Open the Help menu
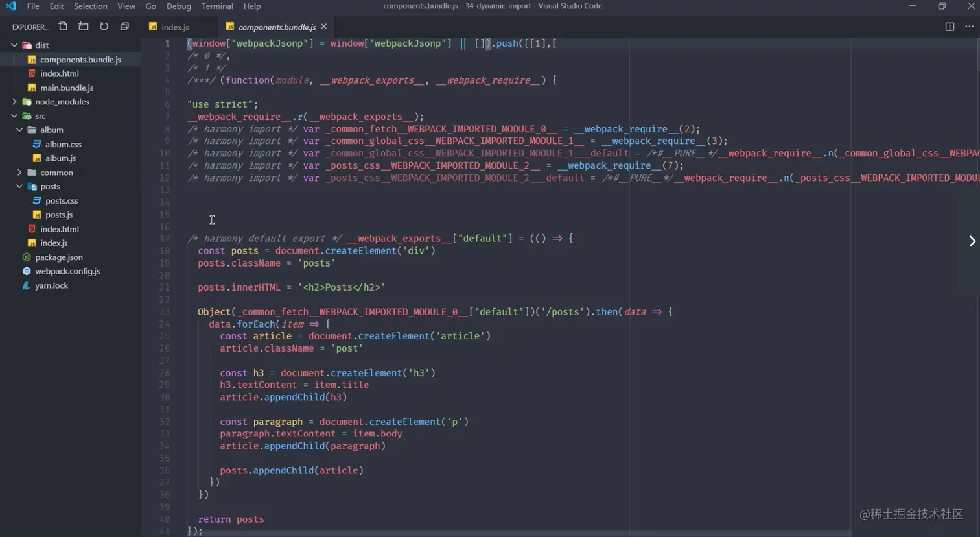The width and height of the screenshot is (980, 537). point(252,6)
